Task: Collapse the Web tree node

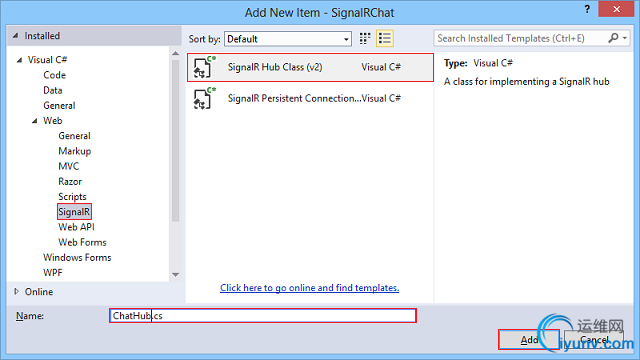Action: pyautogui.click(x=35, y=121)
